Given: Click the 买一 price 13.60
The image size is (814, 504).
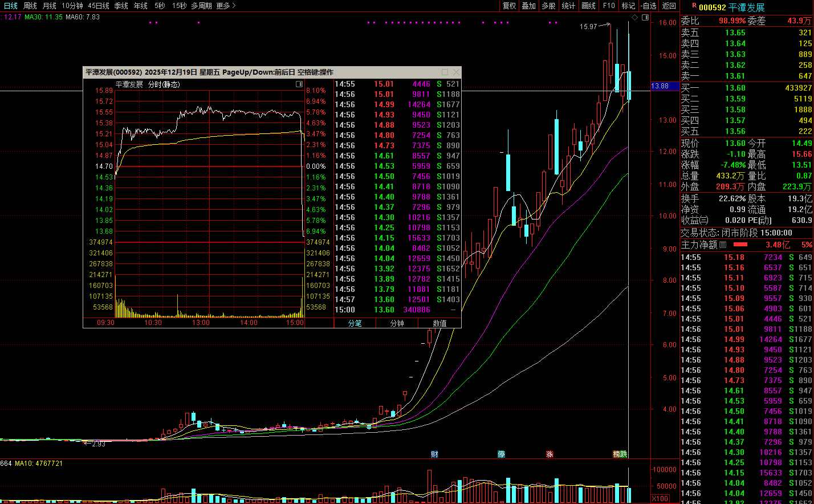Looking at the screenshot, I should tap(735, 88).
